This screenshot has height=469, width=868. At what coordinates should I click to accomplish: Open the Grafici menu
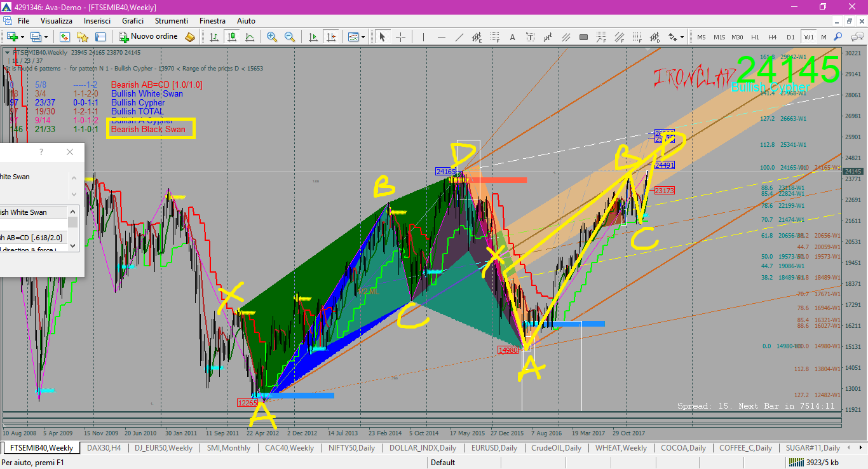point(133,21)
